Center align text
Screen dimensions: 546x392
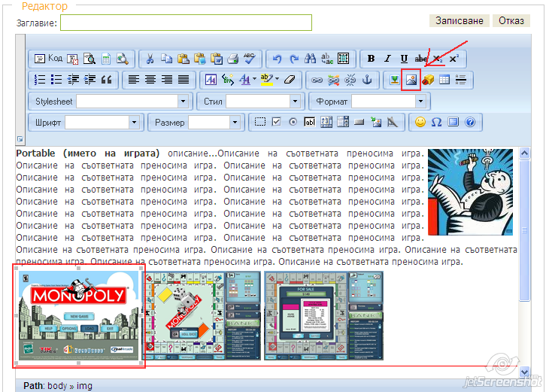pyautogui.click(x=150, y=80)
